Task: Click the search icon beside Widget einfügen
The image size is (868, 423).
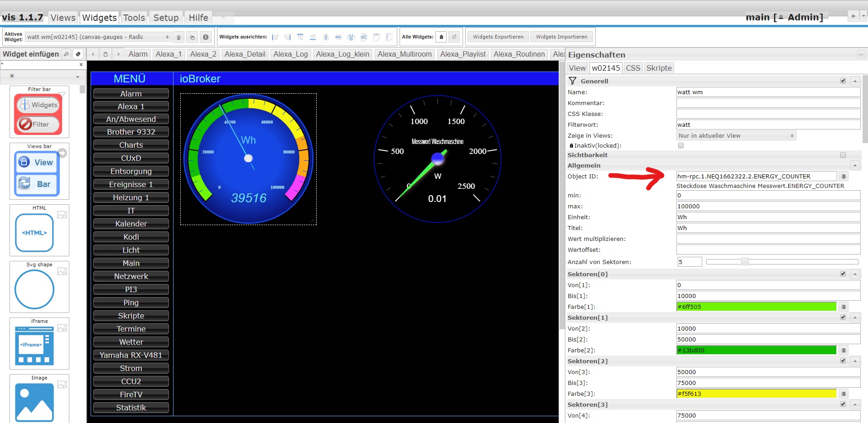Action: (66, 54)
